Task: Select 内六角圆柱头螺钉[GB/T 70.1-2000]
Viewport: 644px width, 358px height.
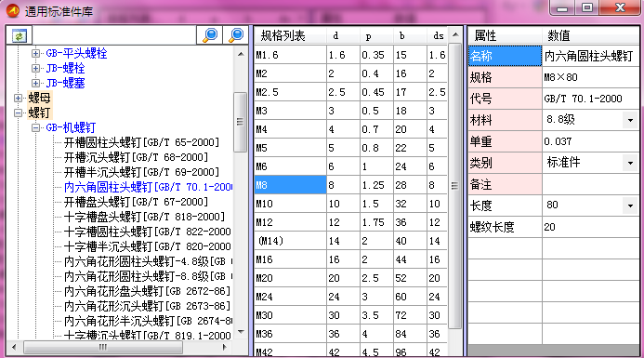Action: (x=148, y=187)
